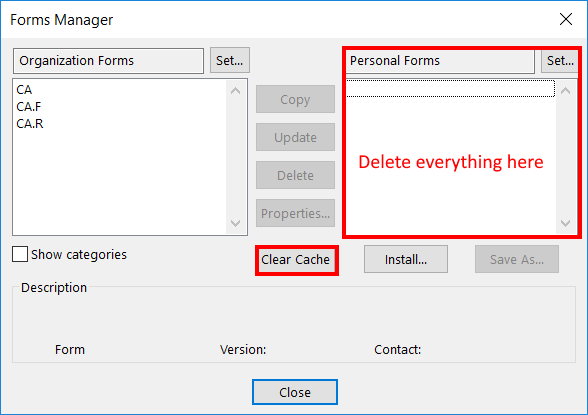Click the Clear Cache button
This screenshot has height=415, width=588.
pyautogui.click(x=296, y=260)
